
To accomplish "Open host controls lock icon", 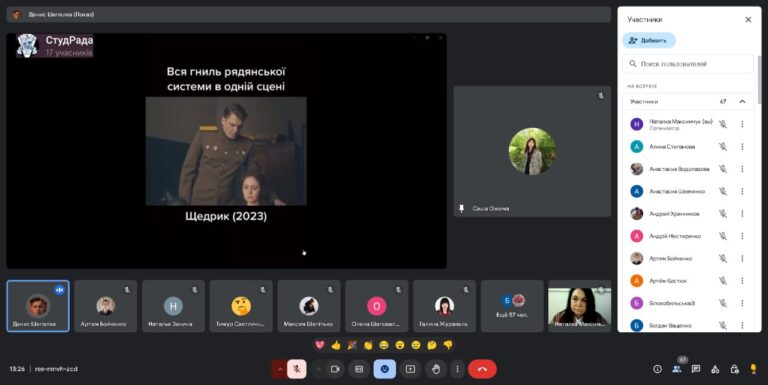I will pyautogui.click(x=734, y=369).
